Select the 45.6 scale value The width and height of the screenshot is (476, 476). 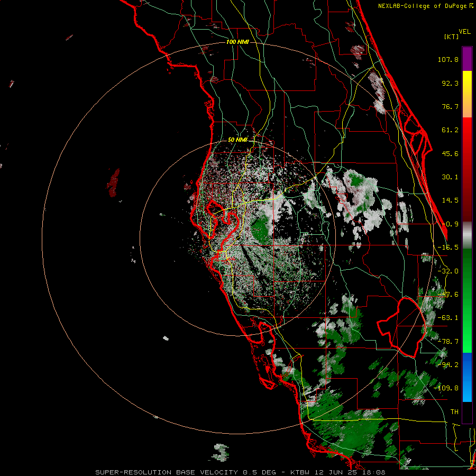[x=450, y=153]
